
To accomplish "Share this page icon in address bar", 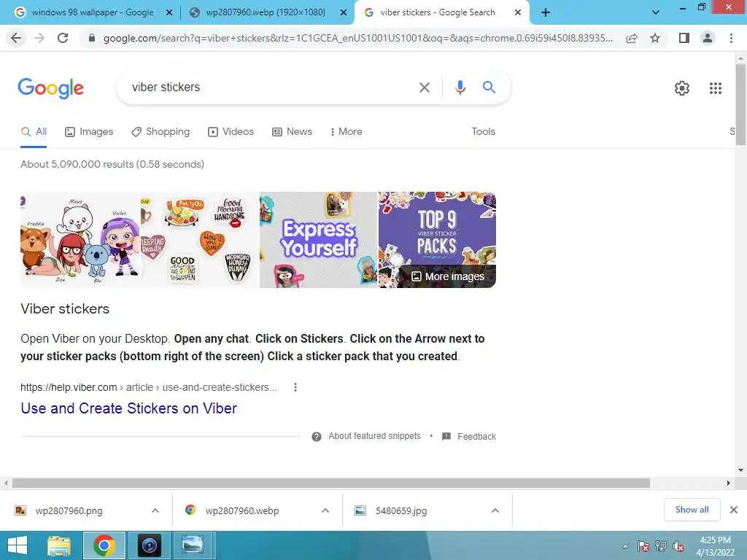I will (632, 38).
